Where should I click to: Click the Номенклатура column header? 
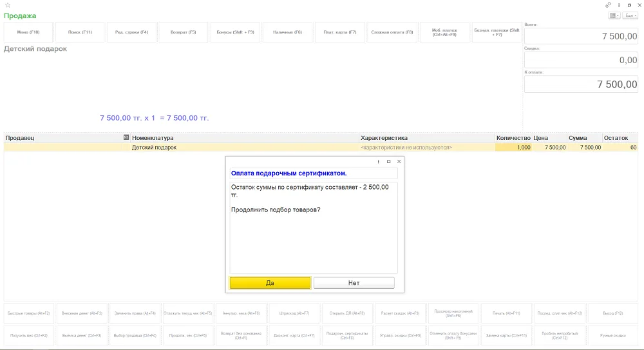point(244,138)
